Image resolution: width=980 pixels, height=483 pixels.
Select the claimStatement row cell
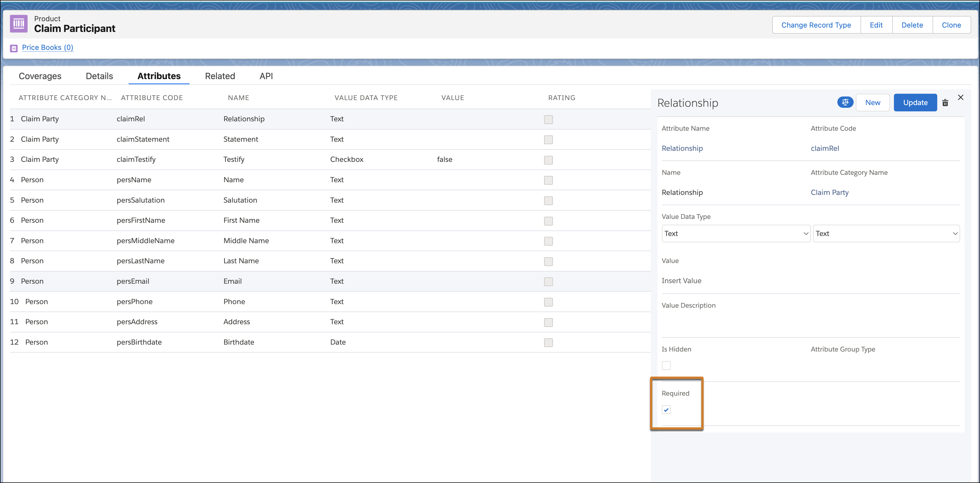click(x=143, y=139)
